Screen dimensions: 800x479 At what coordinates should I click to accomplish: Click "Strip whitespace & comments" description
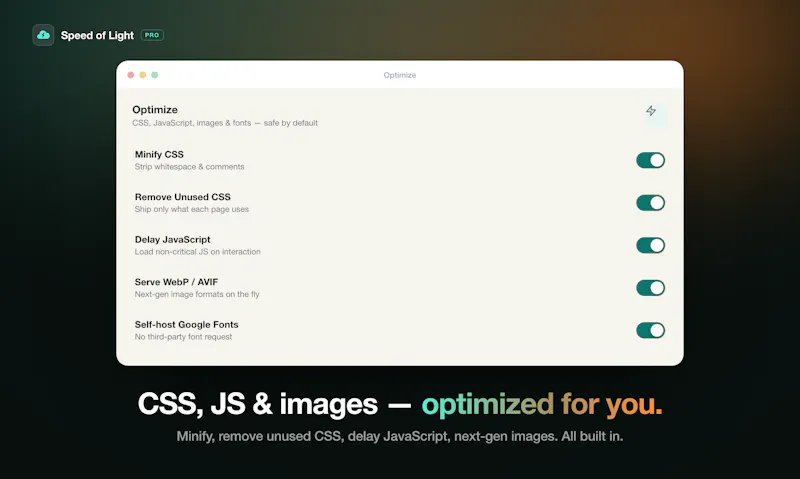pos(189,167)
